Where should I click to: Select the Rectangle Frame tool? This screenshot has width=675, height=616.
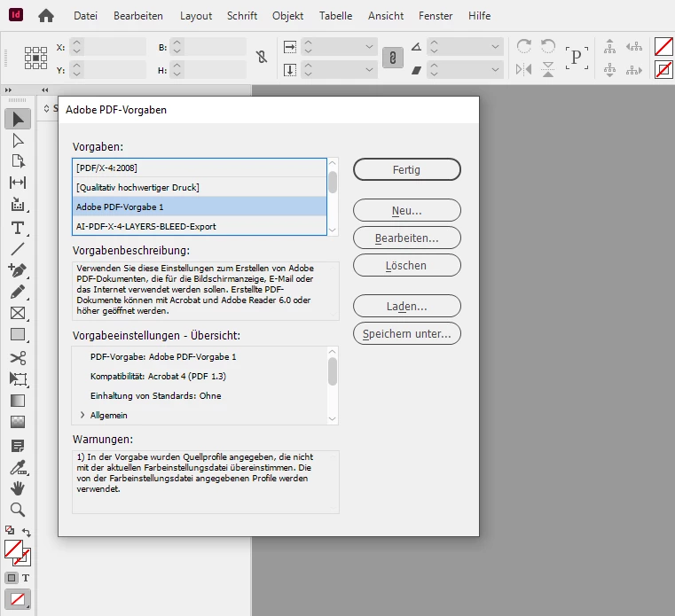(18, 313)
